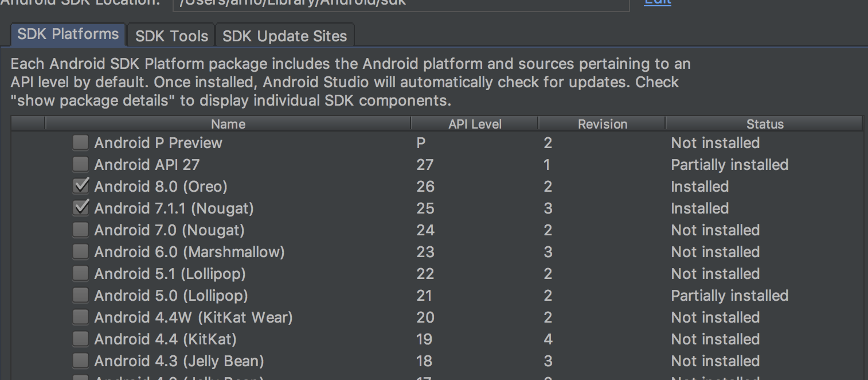Uncheck the Android 8.0 (Oreo) checkbox
The height and width of the screenshot is (380, 868).
[80, 186]
